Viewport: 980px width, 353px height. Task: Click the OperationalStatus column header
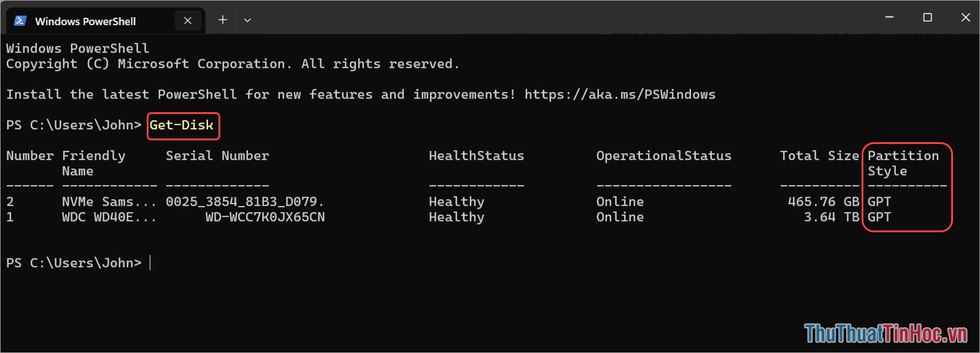click(664, 156)
